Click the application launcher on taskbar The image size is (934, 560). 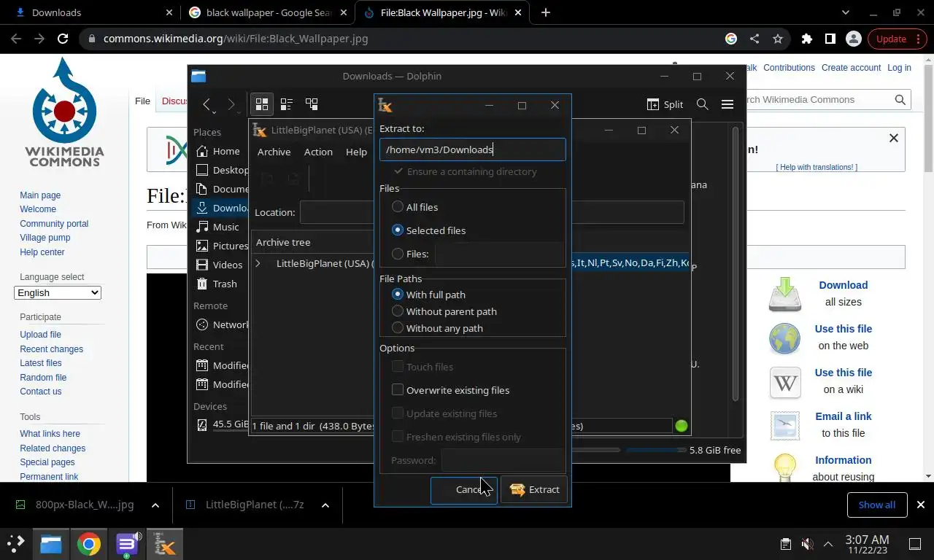pos(15,544)
